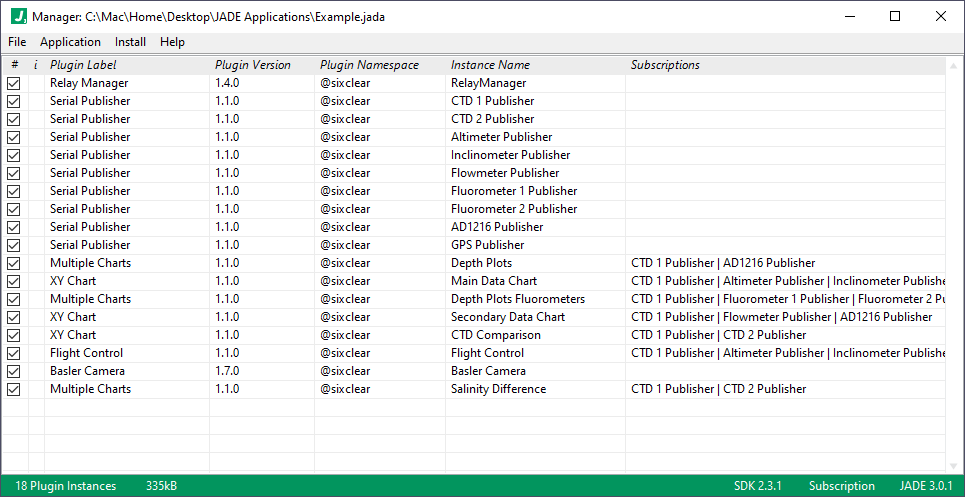Toggle the Salinity Difference checkbox
Image resolution: width=965 pixels, height=497 pixels.
[x=14, y=389]
